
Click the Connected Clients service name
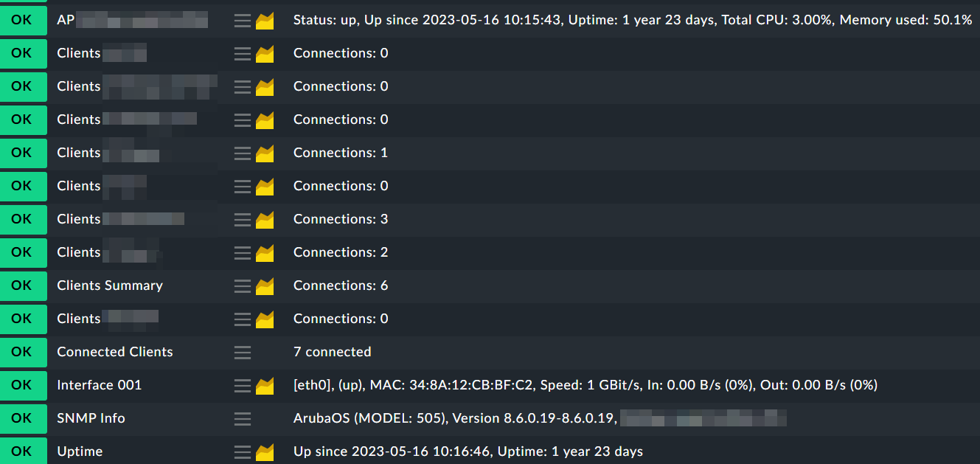(115, 352)
